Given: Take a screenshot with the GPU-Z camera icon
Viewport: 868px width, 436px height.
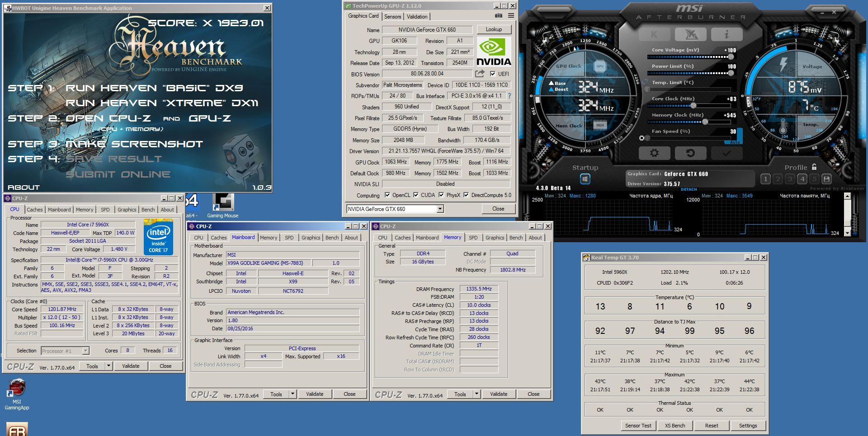Looking at the screenshot, I should click(x=498, y=16).
